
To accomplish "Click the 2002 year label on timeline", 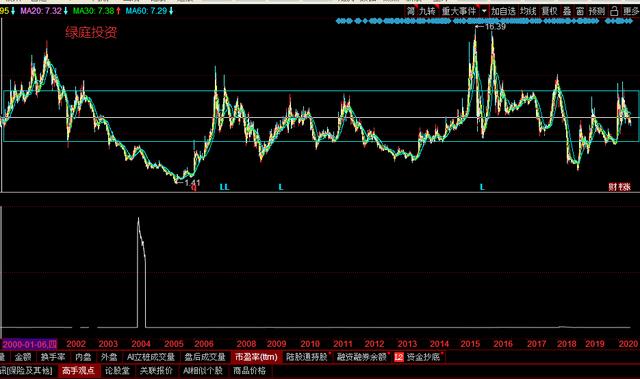I will pos(76,344).
